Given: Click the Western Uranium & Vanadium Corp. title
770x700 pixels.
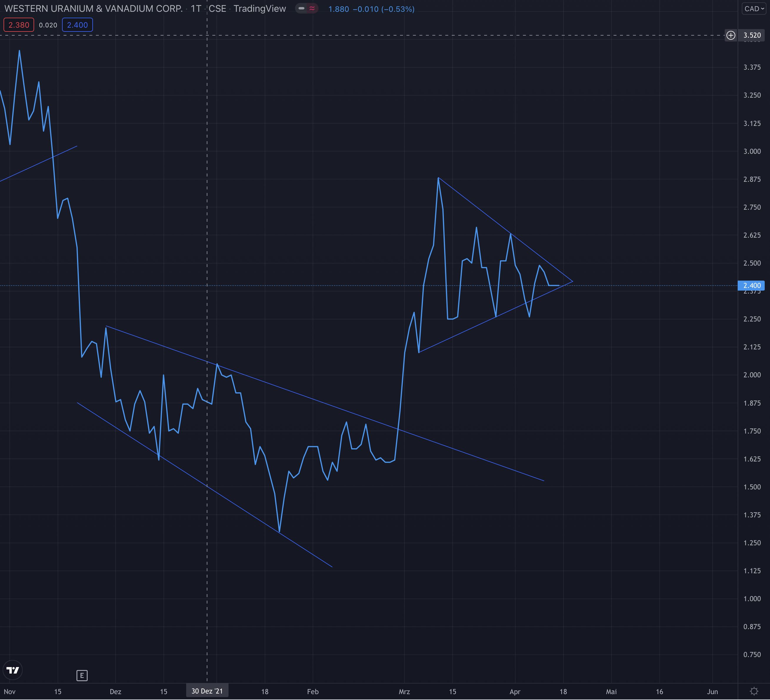Looking at the screenshot, I should 93,9.
